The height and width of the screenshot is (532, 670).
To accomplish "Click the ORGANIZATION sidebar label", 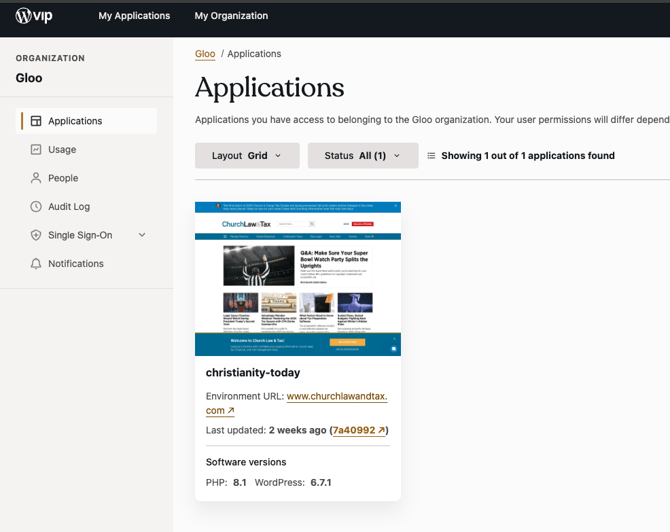I will 50,58.
